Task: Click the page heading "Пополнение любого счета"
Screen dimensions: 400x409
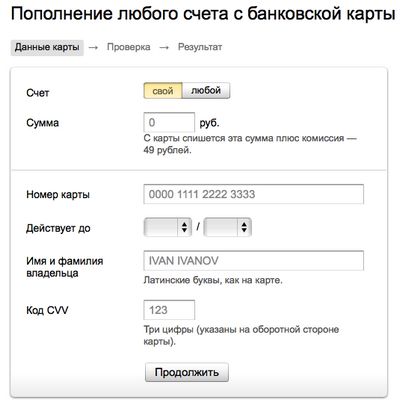Action: pos(119,14)
